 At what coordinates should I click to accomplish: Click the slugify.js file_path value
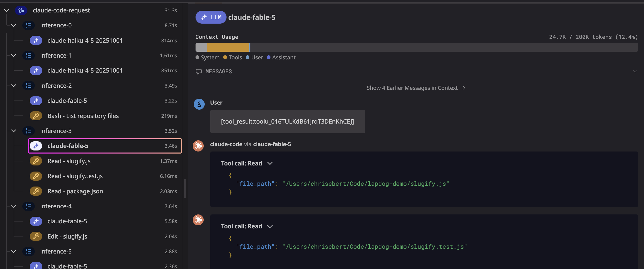coord(366,184)
